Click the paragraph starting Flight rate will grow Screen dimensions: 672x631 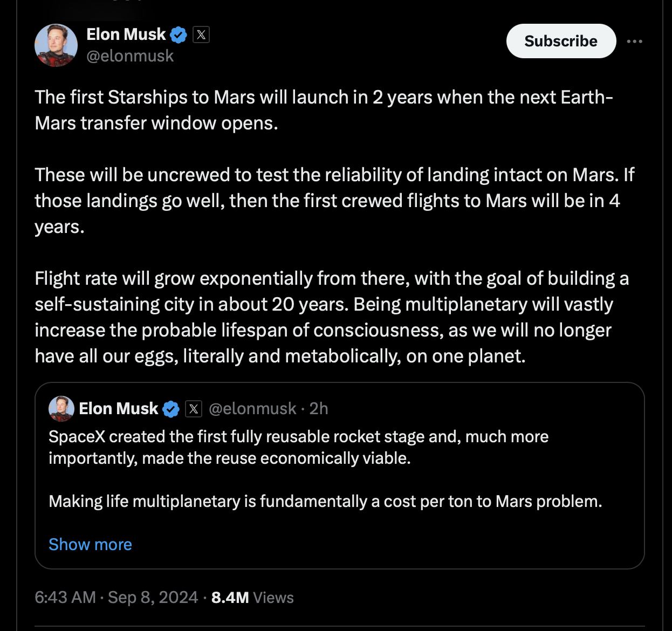332,317
